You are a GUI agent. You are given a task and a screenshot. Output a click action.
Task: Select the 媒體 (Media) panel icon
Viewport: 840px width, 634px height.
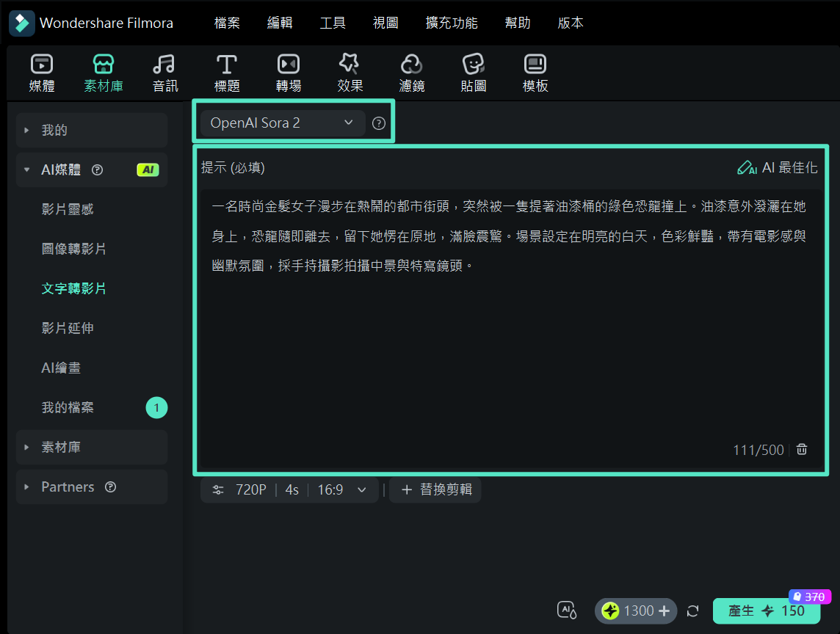click(42, 72)
